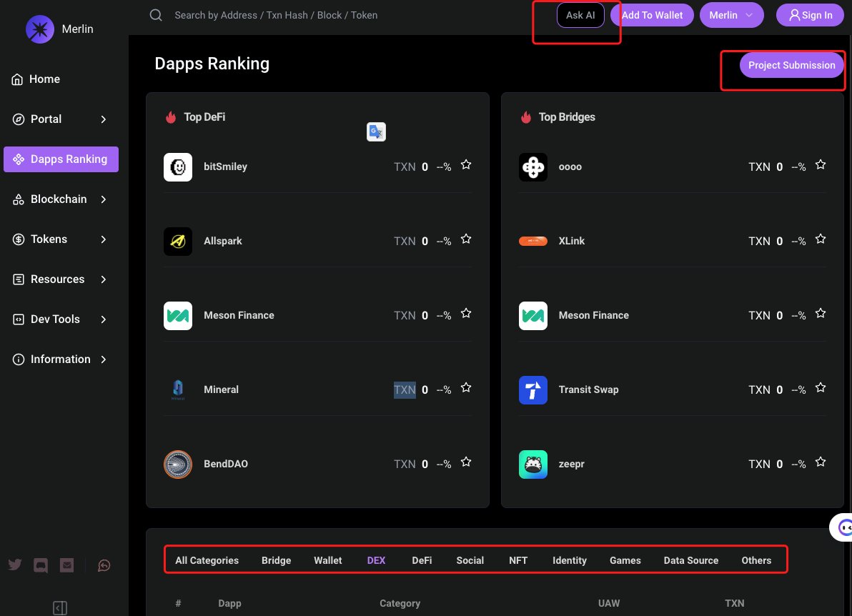This screenshot has height=616, width=852.
Task: Expand the Blockchain menu chevron
Action: coord(103,199)
